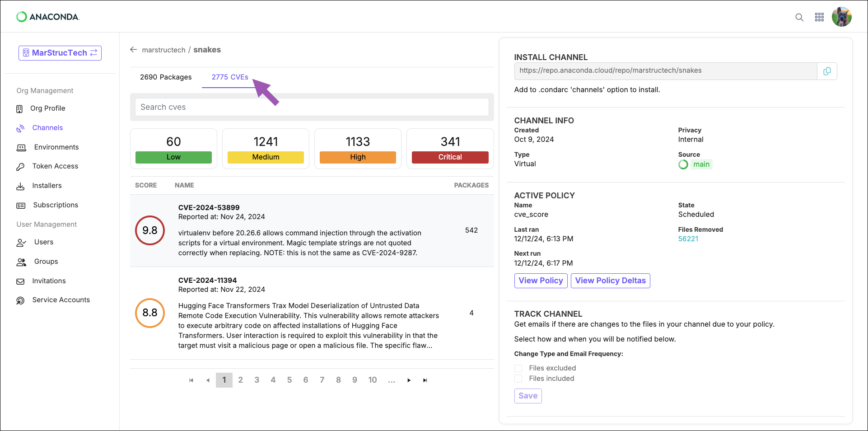Go to the previous page
Screen dimensions: 868x431
(x=208, y=380)
